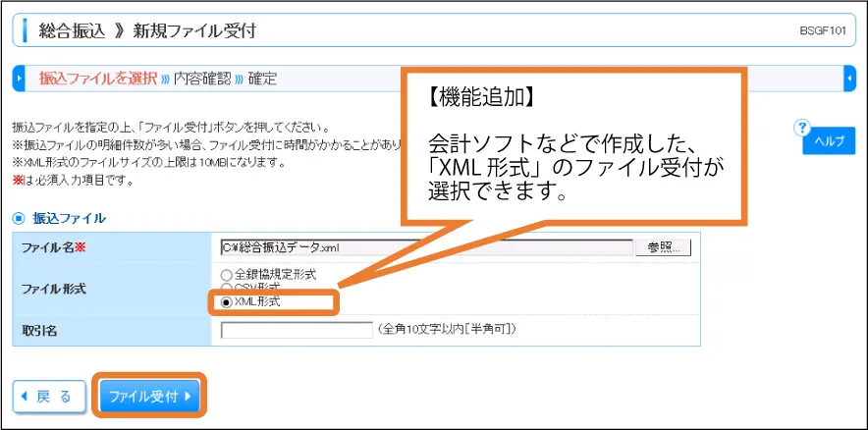Click the ファイル名 file path field
The height and width of the screenshot is (430, 868).
coord(426,248)
